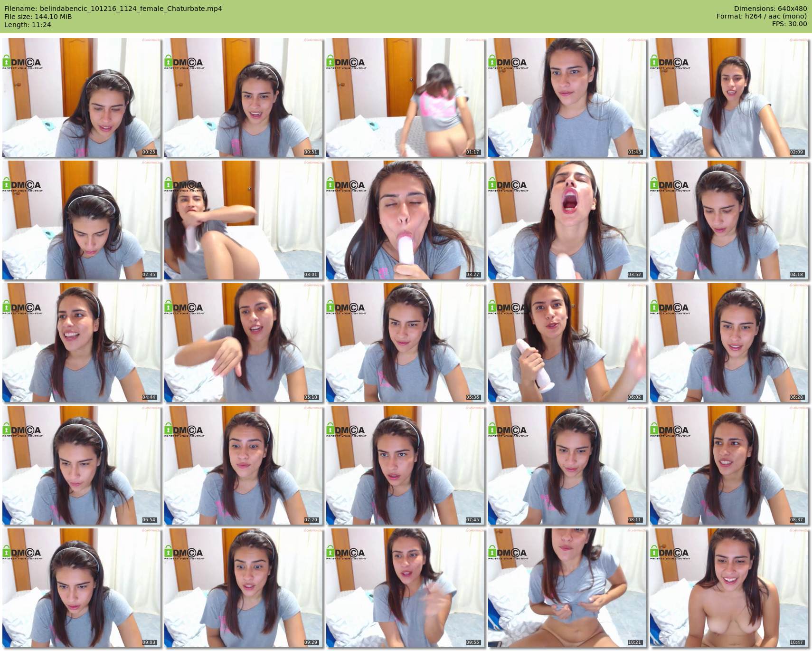Select the thumbnail at timestamp 04:44
812x651 pixels.
point(82,343)
